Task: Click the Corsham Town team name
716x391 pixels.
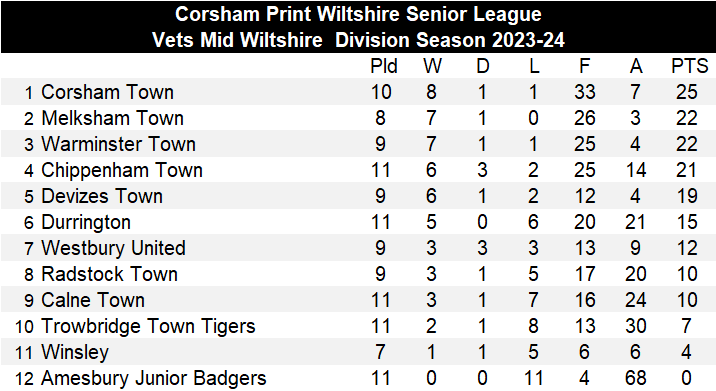Action: tap(107, 92)
